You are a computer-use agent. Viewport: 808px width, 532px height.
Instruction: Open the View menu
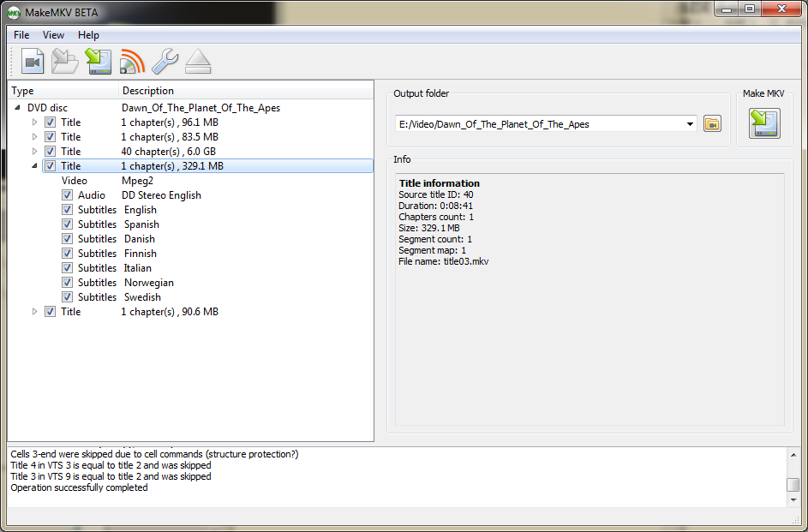point(53,35)
